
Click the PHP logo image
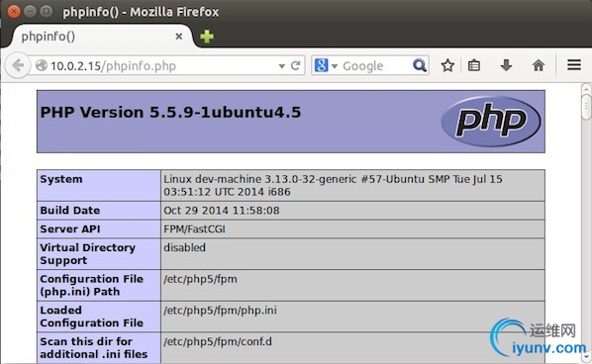click(490, 121)
